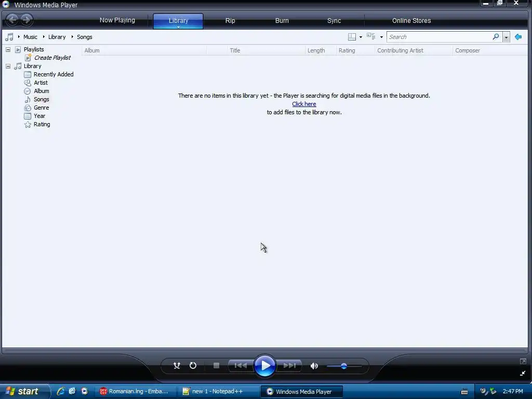Open the view options icon
This screenshot has height=399, width=532.
tap(371, 36)
